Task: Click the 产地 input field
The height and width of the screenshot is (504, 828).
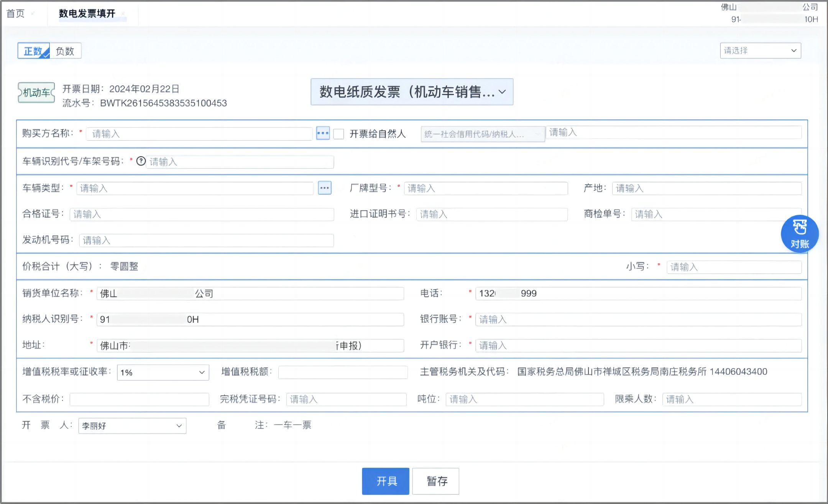Action: pos(707,188)
